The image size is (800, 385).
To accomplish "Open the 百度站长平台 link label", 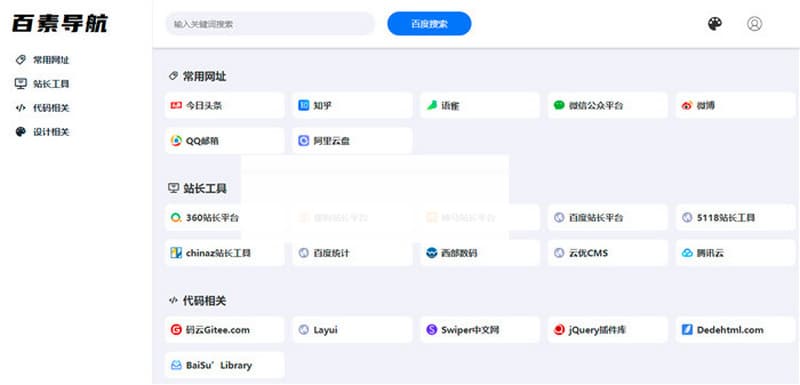I will (x=596, y=218).
